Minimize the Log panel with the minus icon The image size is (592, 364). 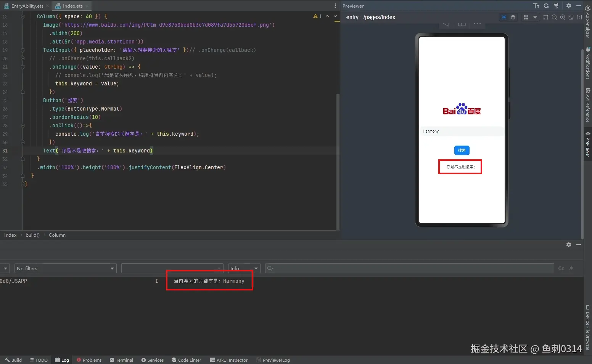[x=578, y=245]
